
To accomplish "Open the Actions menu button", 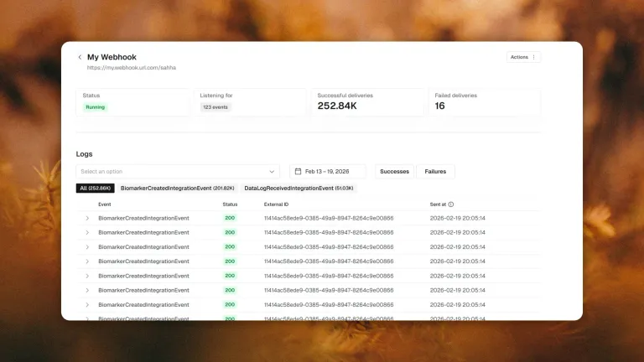I will [523, 57].
